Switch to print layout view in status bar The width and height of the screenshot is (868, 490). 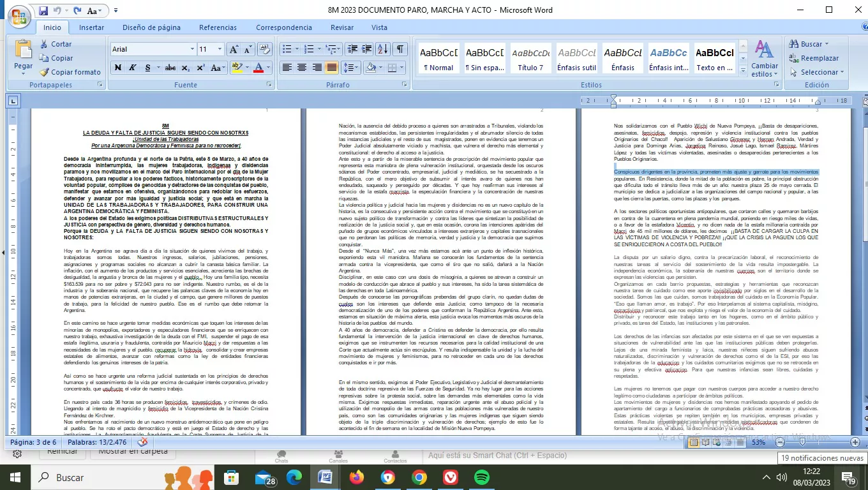(x=694, y=442)
